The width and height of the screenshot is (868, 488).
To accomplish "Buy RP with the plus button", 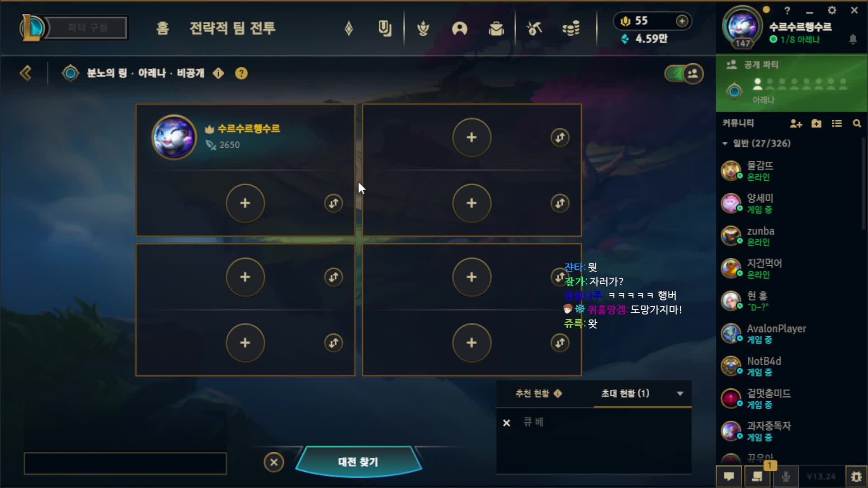I will click(682, 21).
